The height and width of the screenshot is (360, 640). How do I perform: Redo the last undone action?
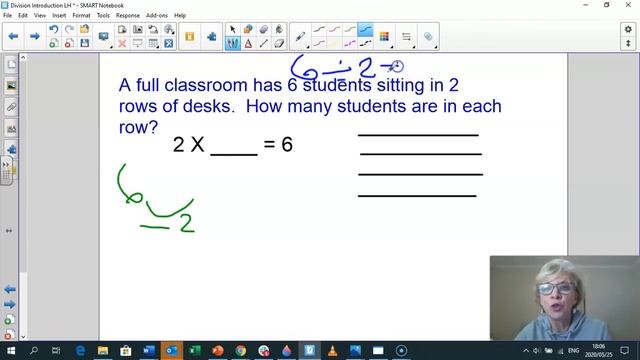click(x=69, y=29)
